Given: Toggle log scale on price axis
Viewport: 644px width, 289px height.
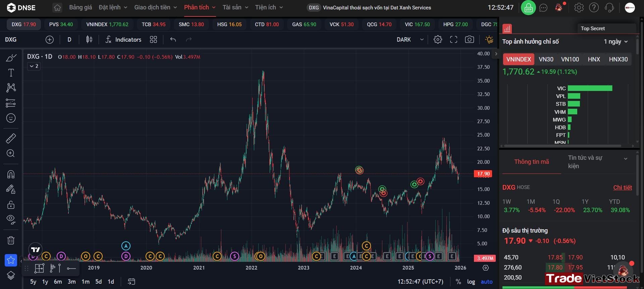Looking at the screenshot, I should (x=471, y=282).
